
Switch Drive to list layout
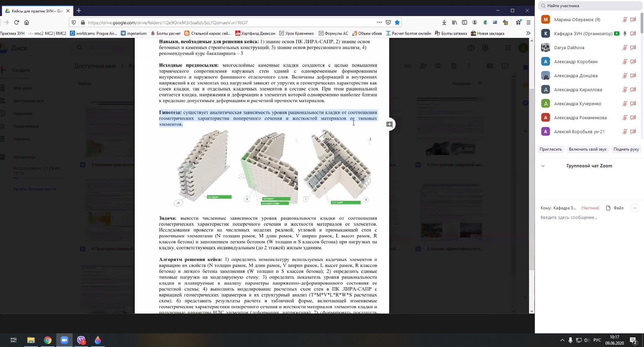tap(489, 66)
